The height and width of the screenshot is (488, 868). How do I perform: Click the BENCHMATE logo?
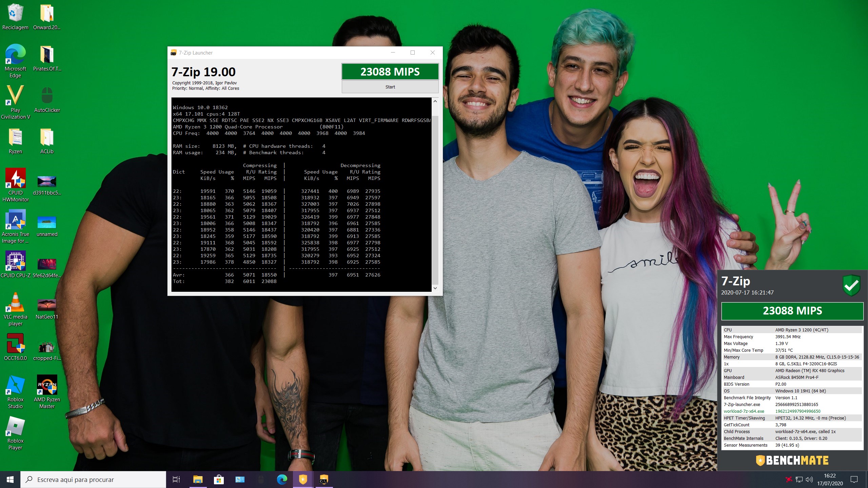(792, 460)
